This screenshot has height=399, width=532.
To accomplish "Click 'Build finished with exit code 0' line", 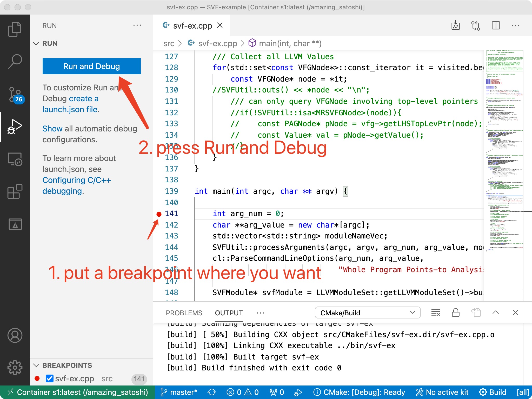I will coord(254,368).
